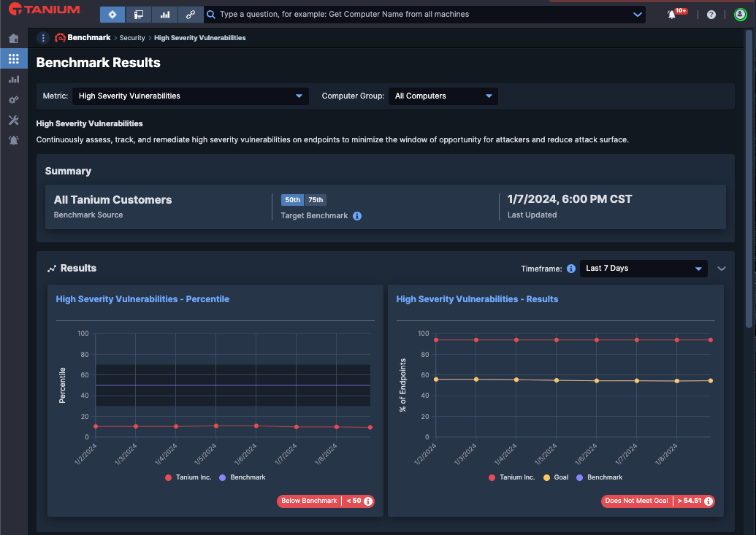The width and height of the screenshot is (756, 535).
Task: Open the Timeframe Last 7 Days dropdown
Action: pos(644,269)
